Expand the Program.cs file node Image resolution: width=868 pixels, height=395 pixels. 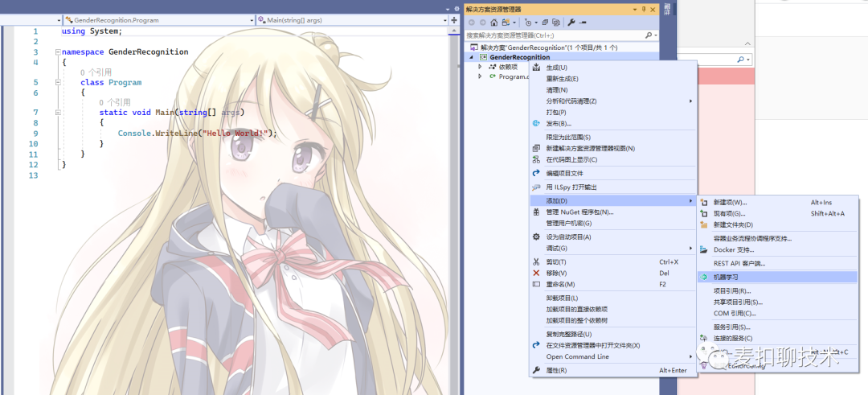(x=480, y=76)
